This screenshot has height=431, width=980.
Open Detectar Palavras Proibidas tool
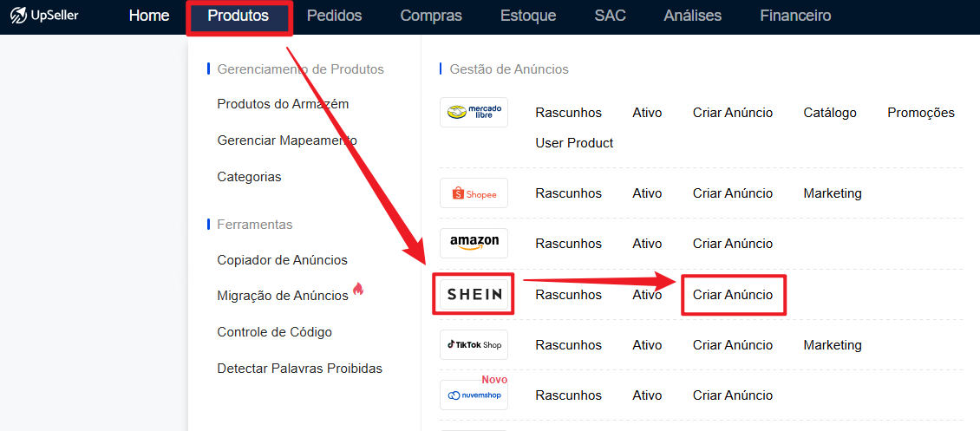click(299, 369)
